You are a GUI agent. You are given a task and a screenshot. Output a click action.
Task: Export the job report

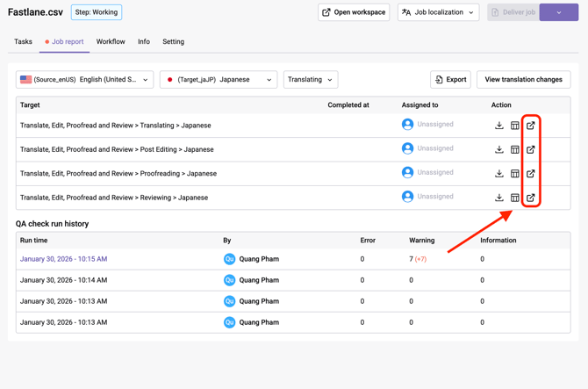coord(450,80)
